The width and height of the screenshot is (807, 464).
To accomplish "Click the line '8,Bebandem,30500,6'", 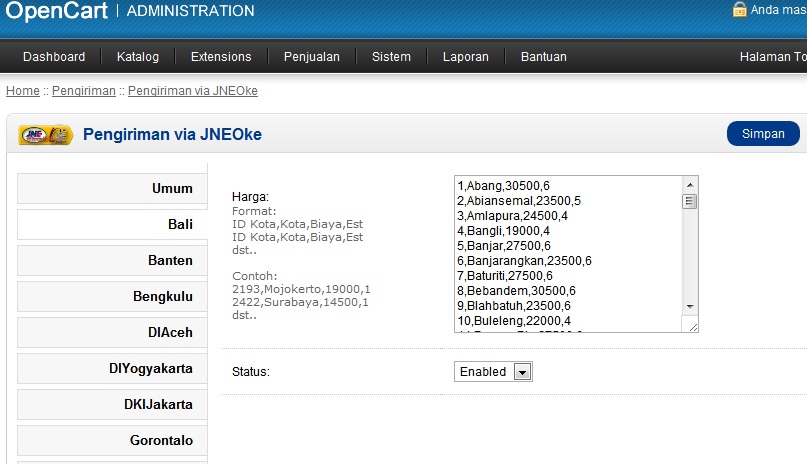I will [516, 291].
